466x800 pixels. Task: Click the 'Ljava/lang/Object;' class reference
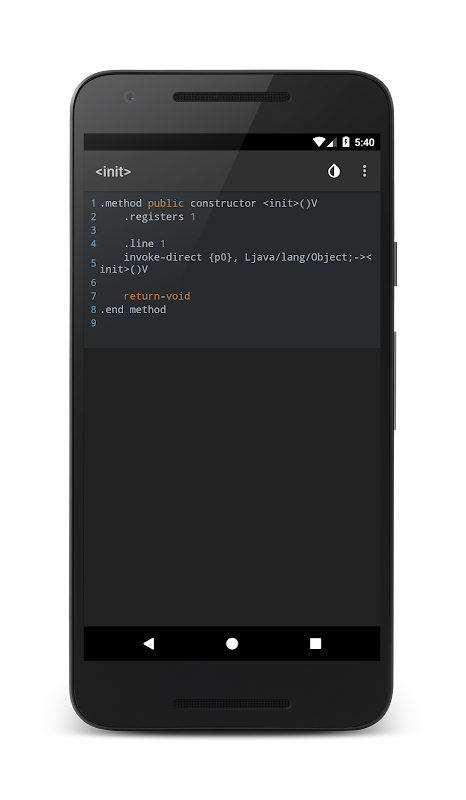[x=299, y=257]
